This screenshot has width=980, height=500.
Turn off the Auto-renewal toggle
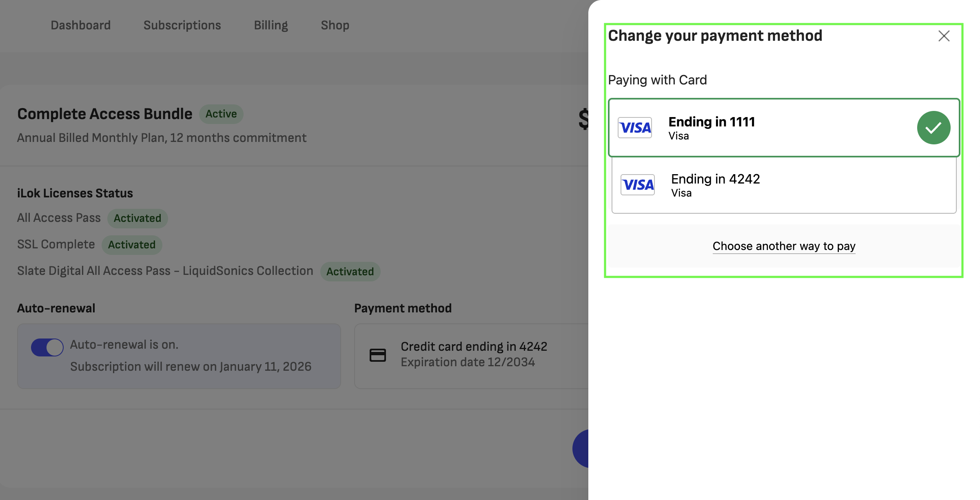tap(47, 347)
